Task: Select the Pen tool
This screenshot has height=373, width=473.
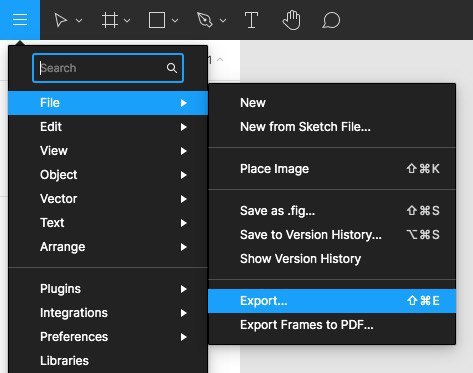Action: point(205,20)
